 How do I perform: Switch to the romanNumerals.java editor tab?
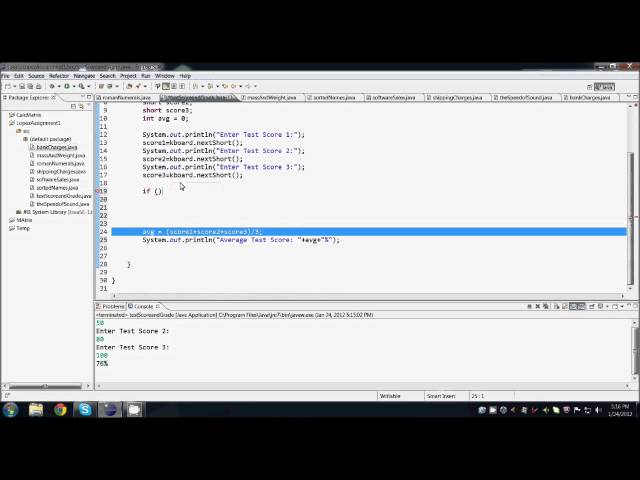pyautogui.click(x=126, y=98)
